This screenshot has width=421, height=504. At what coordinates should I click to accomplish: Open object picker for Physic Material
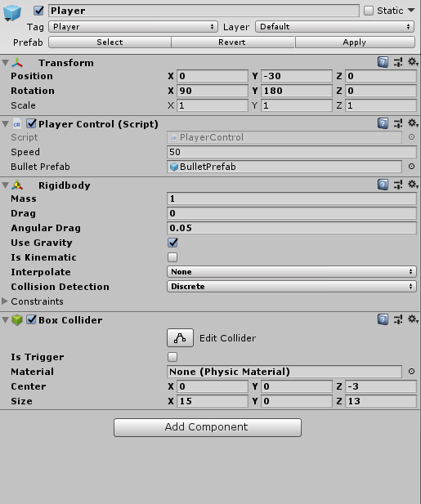[x=411, y=372]
